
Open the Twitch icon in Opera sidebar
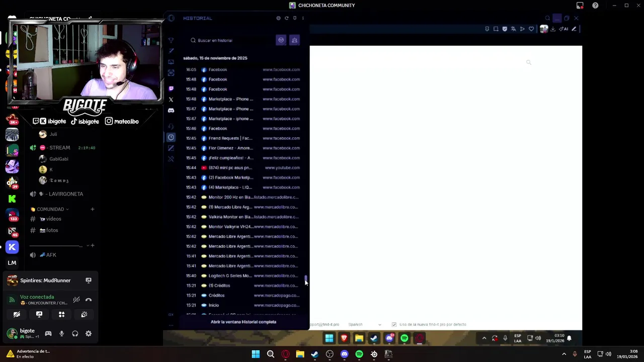coord(171,88)
